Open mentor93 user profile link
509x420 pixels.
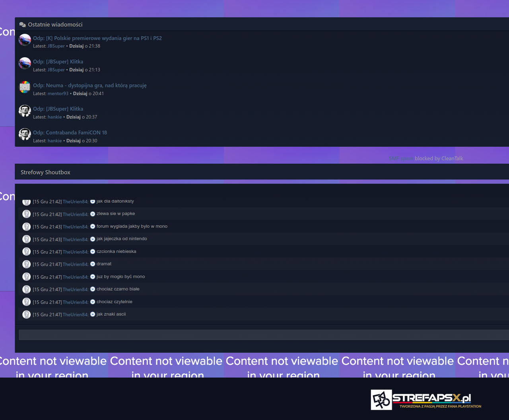tap(58, 93)
